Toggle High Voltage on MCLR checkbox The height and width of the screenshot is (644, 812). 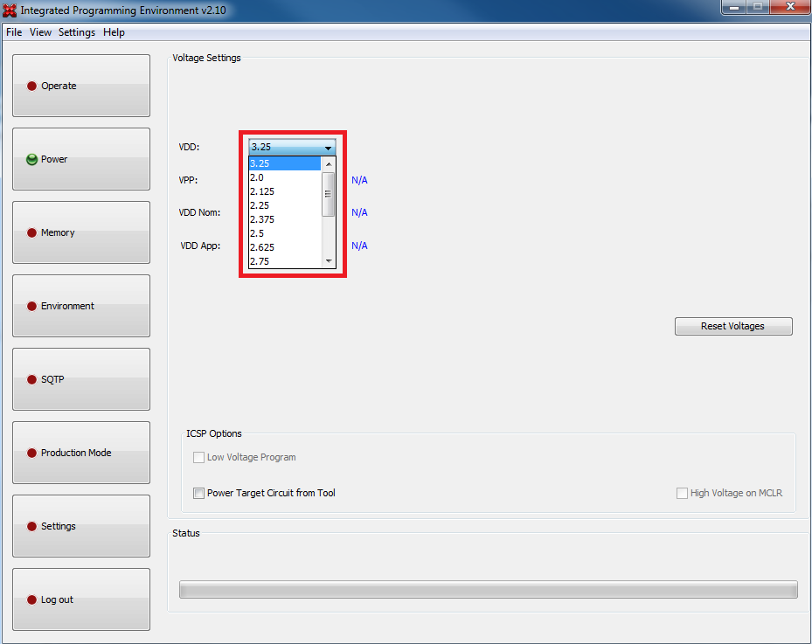point(682,494)
